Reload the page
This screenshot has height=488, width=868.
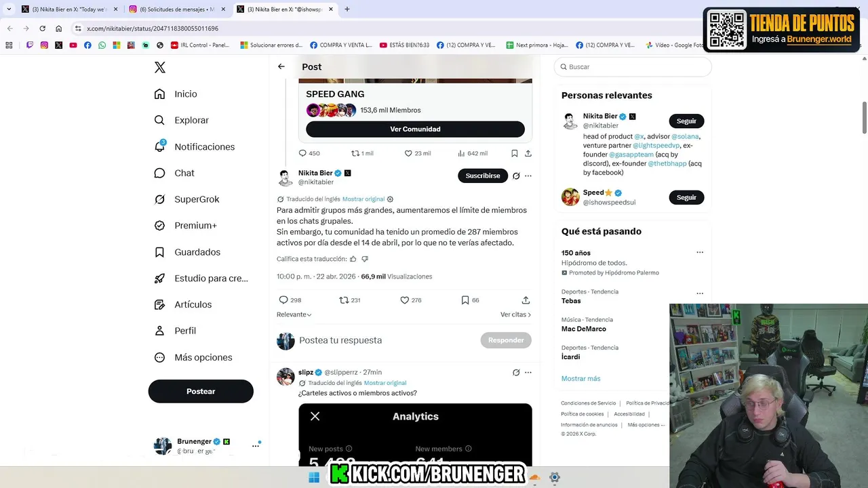click(42, 28)
